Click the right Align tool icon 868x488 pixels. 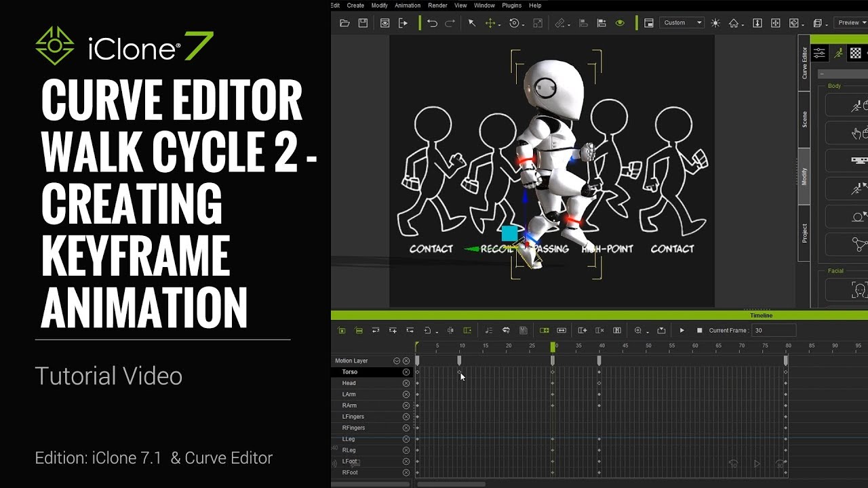coord(601,23)
